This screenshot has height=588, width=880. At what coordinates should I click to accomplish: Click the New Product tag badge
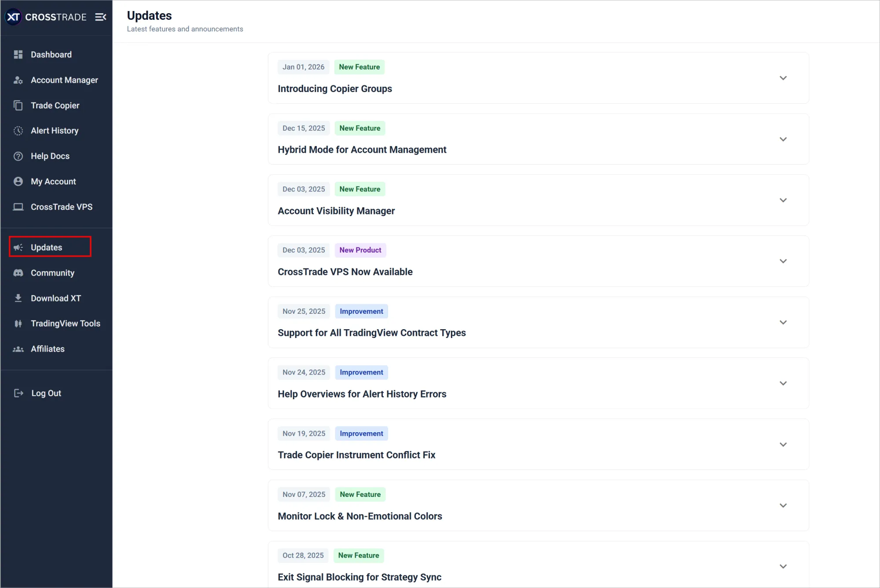pyautogui.click(x=360, y=250)
